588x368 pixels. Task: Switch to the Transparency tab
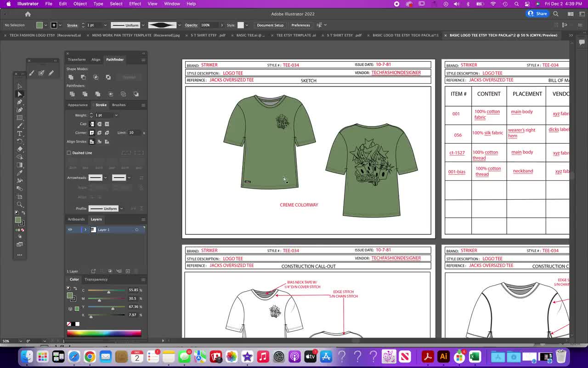click(x=96, y=279)
